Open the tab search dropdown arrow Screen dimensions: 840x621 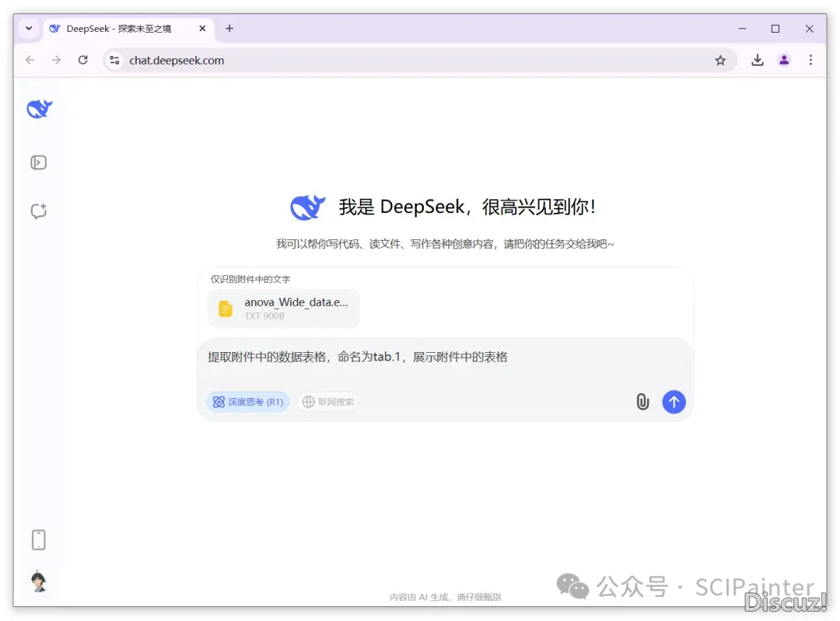tap(29, 29)
